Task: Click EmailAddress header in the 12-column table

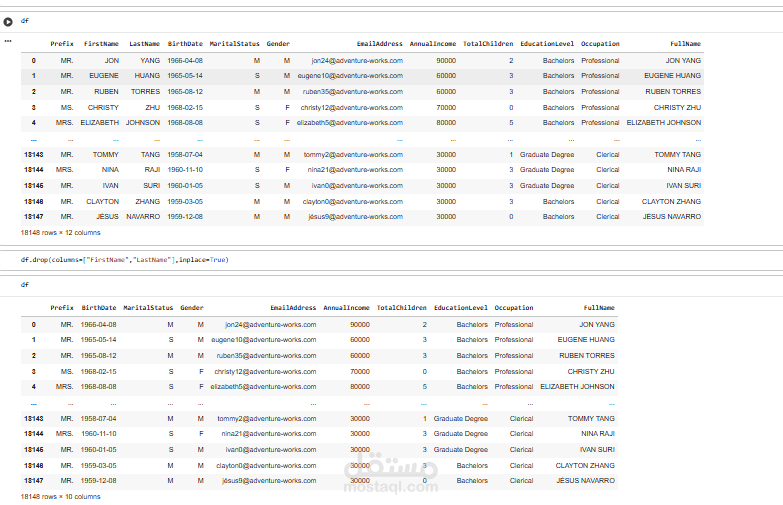Action: coord(380,44)
